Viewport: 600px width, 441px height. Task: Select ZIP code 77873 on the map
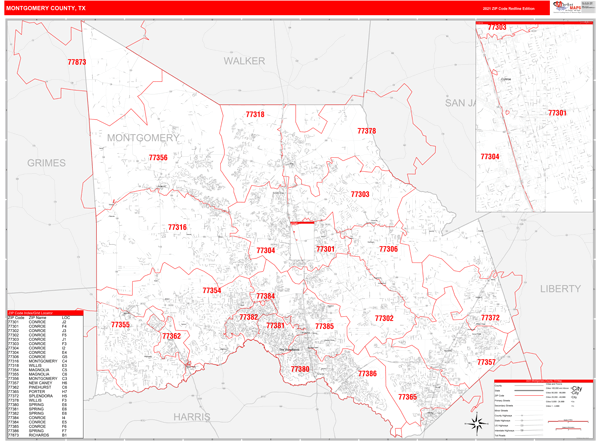77,63
